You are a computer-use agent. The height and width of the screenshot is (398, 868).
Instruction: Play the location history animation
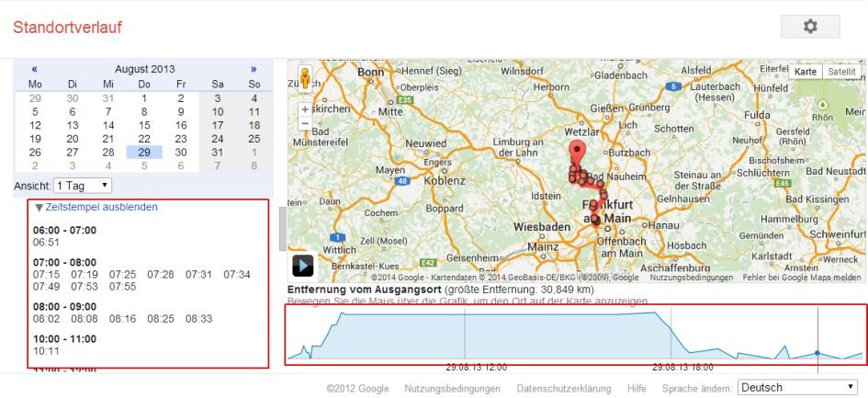tap(303, 266)
